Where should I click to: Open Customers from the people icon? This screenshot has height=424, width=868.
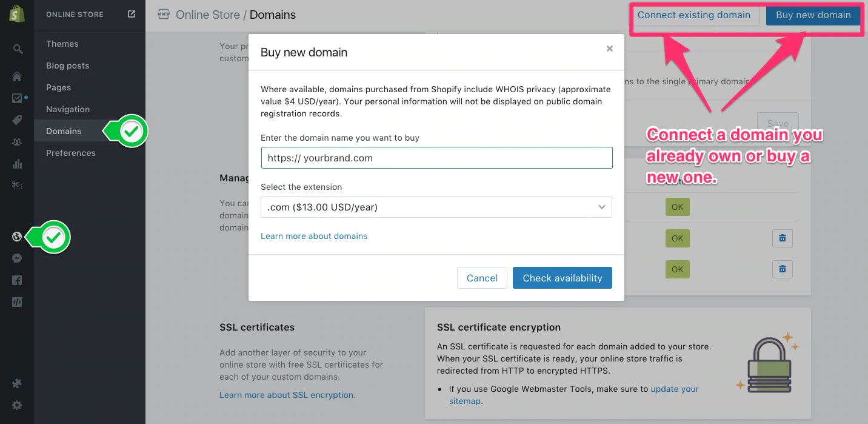[x=17, y=142]
